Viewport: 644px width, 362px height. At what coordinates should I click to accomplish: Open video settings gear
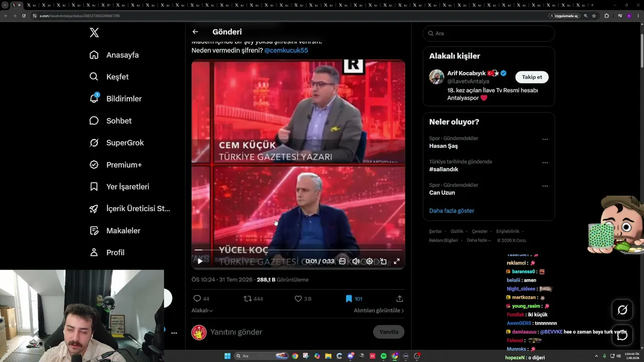pyautogui.click(x=369, y=261)
